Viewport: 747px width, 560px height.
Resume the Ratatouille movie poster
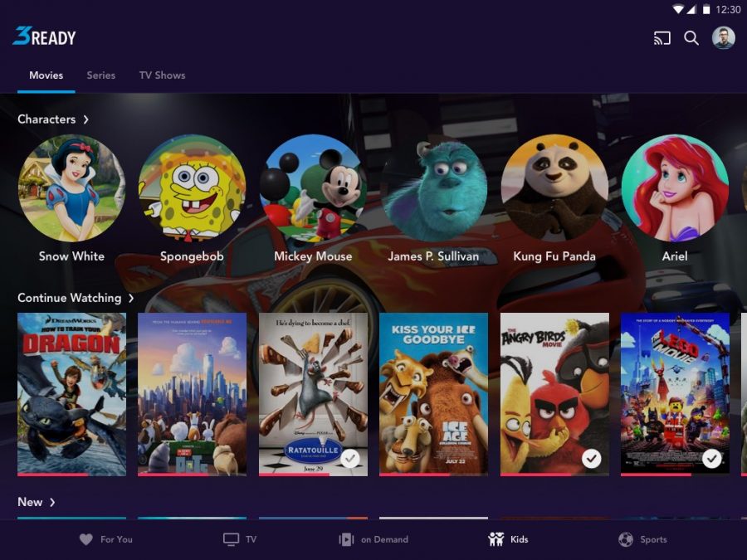(313, 394)
